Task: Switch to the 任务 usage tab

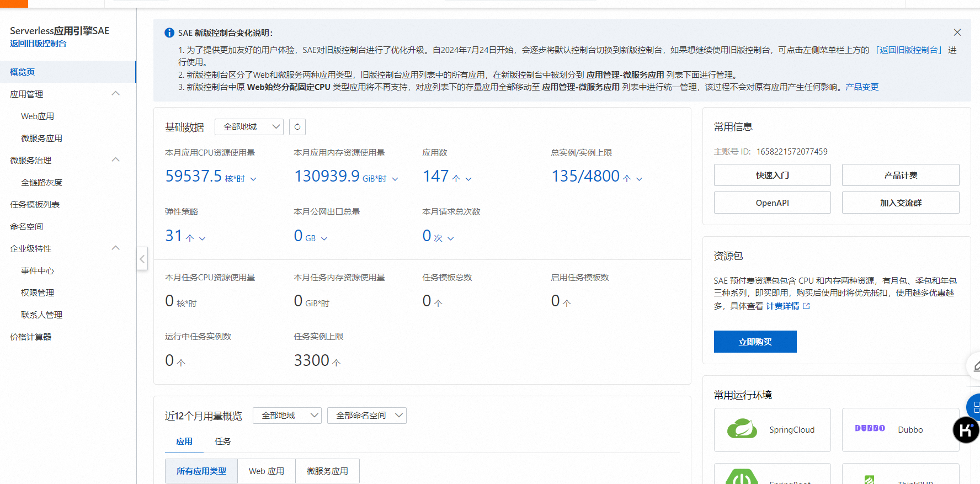Action: pyautogui.click(x=223, y=442)
